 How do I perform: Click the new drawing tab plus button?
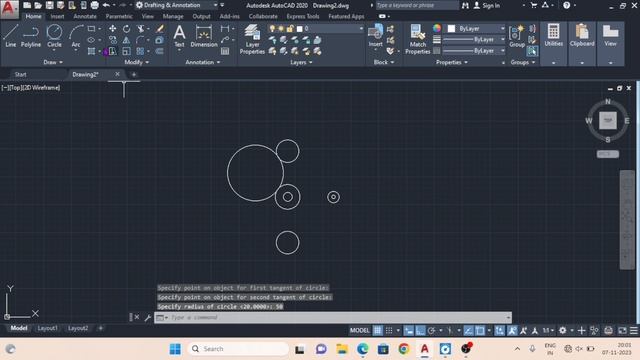(x=133, y=74)
